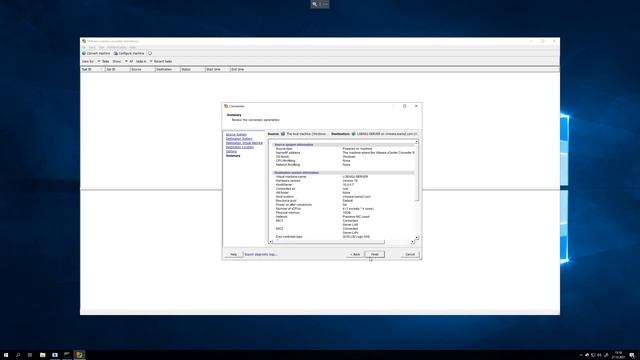Click the Disk controller type row
Screen dimensions: 640x360
tap(344, 237)
